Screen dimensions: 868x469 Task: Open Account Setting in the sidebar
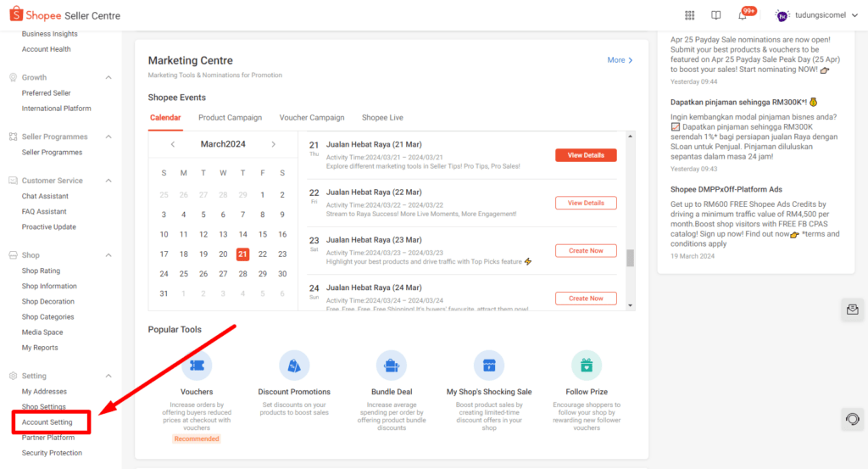pyautogui.click(x=47, y=422)
